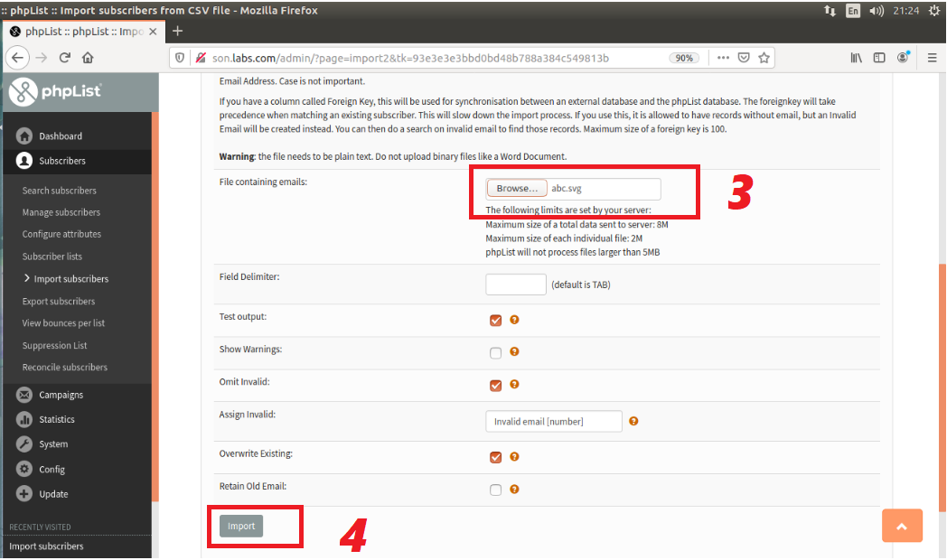Click the Firefox home button
This screenshot has height=560, width=947.
click(89, 58)
